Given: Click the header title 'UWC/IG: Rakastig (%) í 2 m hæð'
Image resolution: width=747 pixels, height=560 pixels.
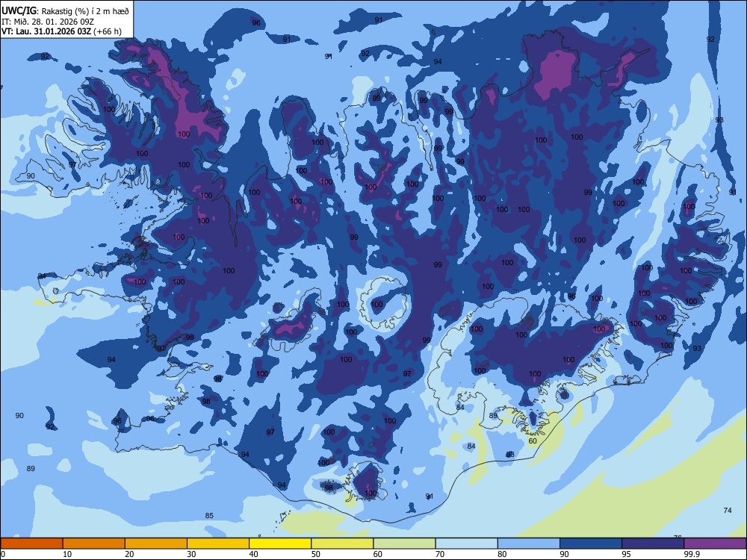Looking at the screenshot, I should tap(65, 11).
